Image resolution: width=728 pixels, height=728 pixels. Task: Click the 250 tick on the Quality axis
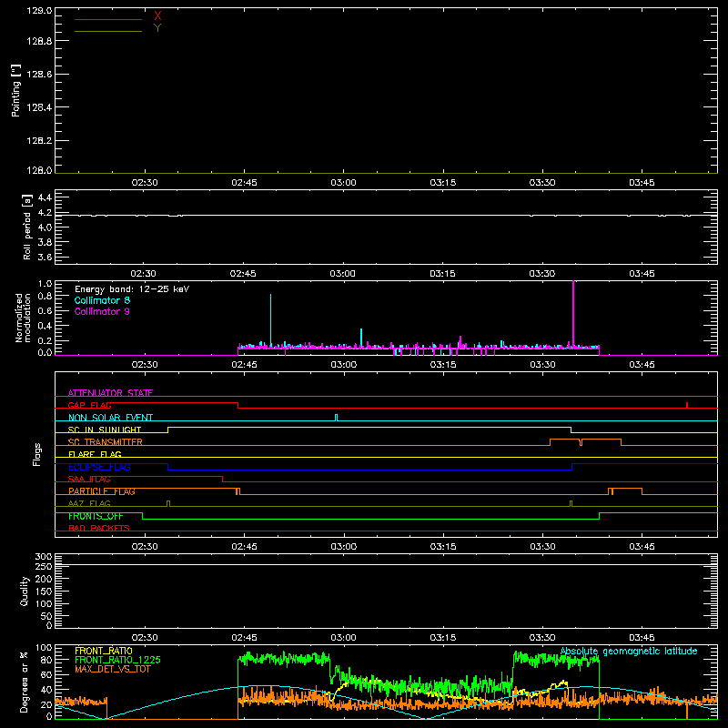[x=43, y=567]
